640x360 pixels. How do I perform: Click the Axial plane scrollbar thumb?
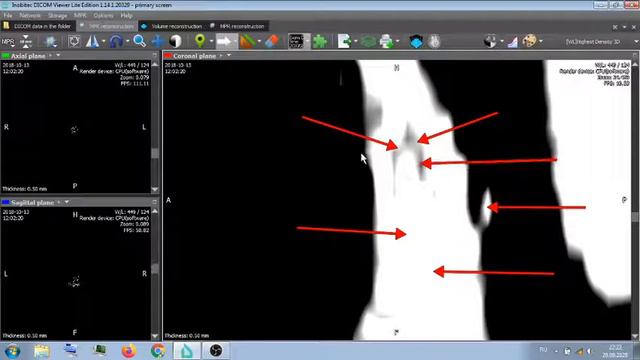[155, 153]
